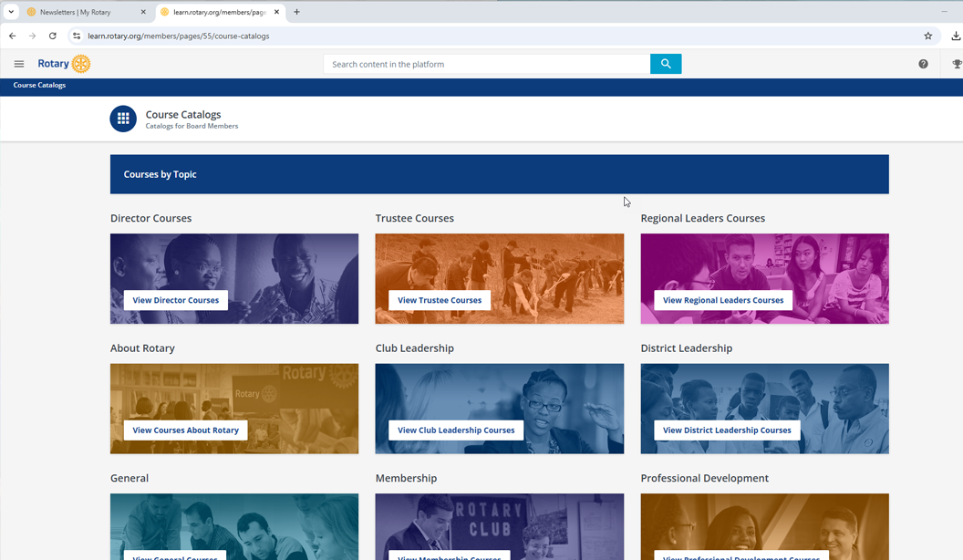The height and width of the screenshot is (560, 963).
Task: Click the Membership Rotary Club image card
Action: [500, 527]
